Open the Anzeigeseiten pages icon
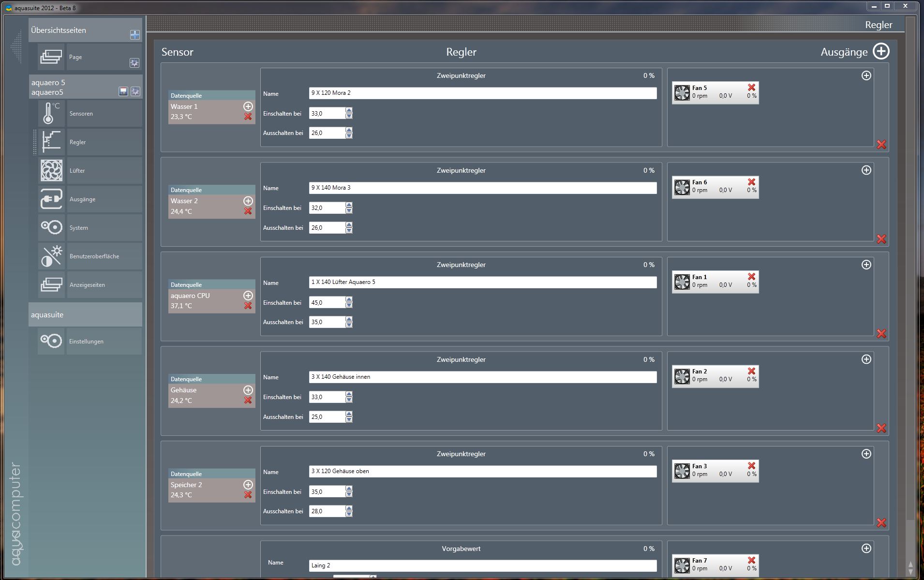The height and width of the screenshot is (580, 924). point(51,285)
